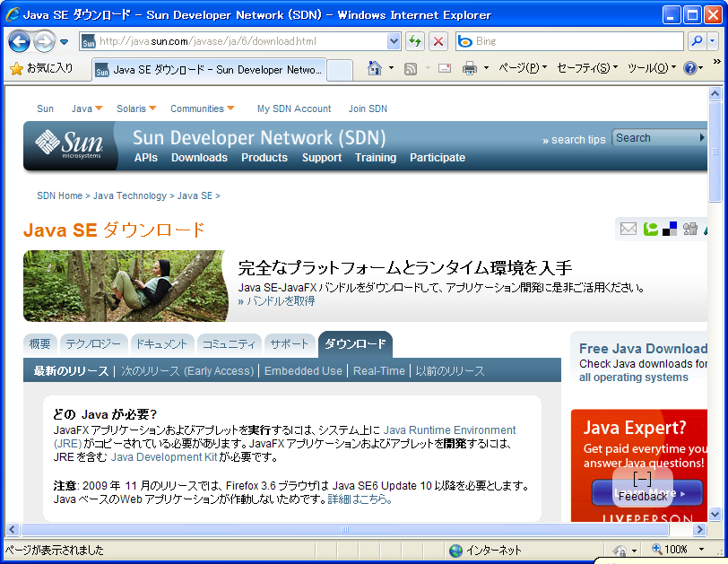Open search provider options dropdown arrow
Screen dimensions: 728x564
[x=712, y=41]
